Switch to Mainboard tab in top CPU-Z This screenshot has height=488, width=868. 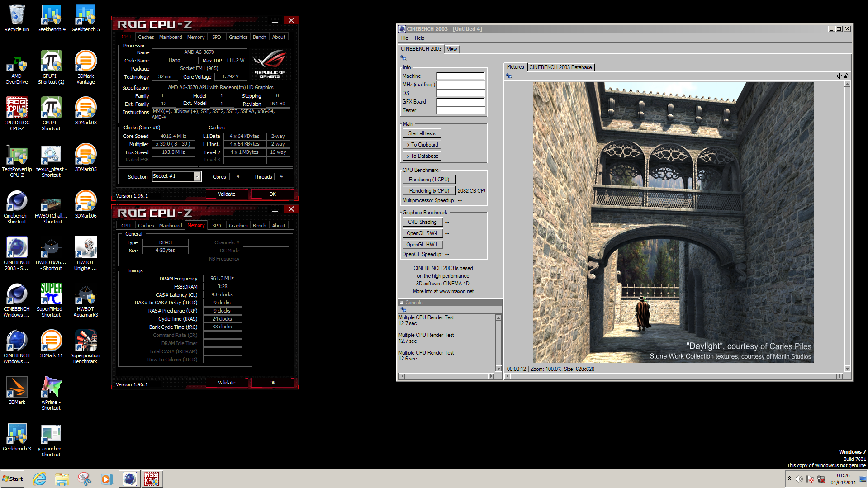tap(171, 37)
